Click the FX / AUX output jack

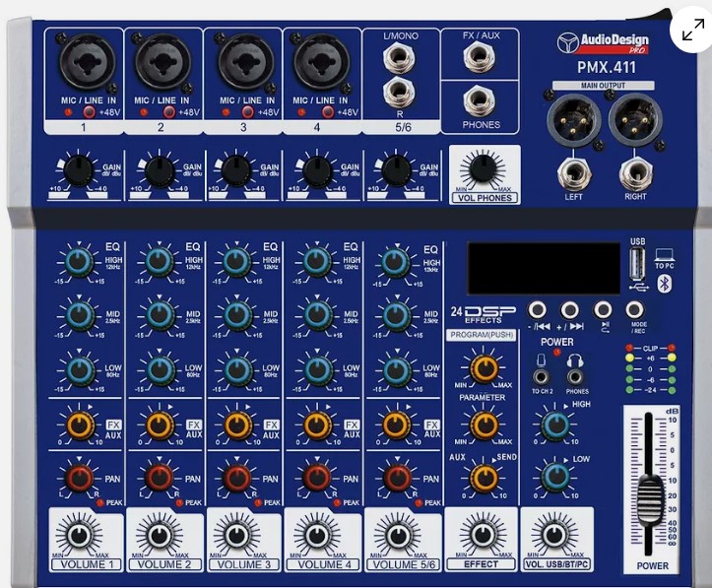pyautogui.click(x=479, y=57)
